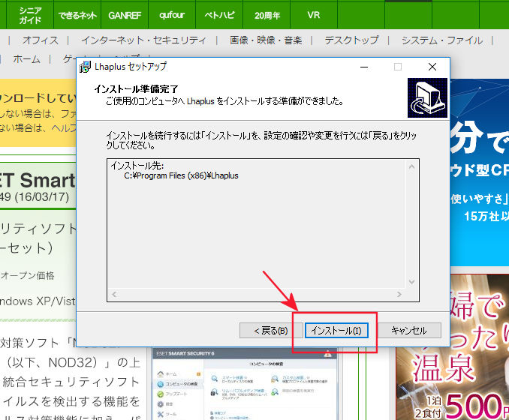Open the 画像・映像・音楽 category link

(x=266, y=40)
